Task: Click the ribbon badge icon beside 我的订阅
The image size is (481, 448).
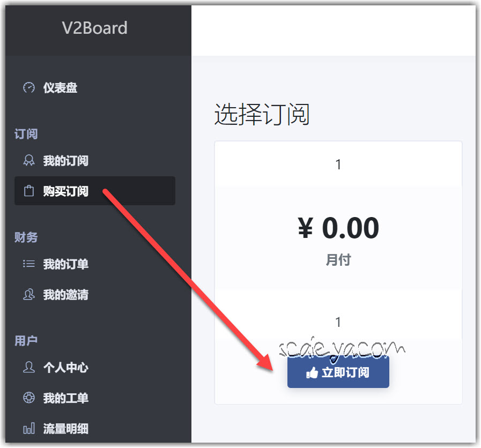Action: pos(29,160)
